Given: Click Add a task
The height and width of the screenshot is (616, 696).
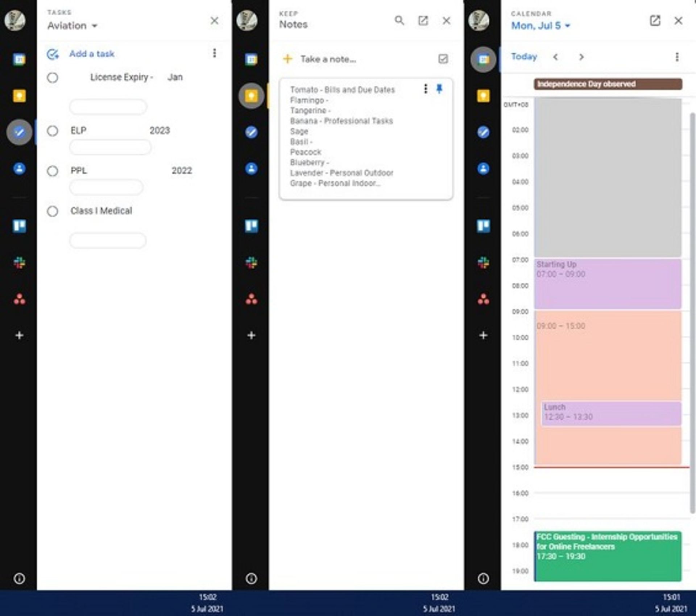Looking at the screenshot, I should (x=92, y=54).
